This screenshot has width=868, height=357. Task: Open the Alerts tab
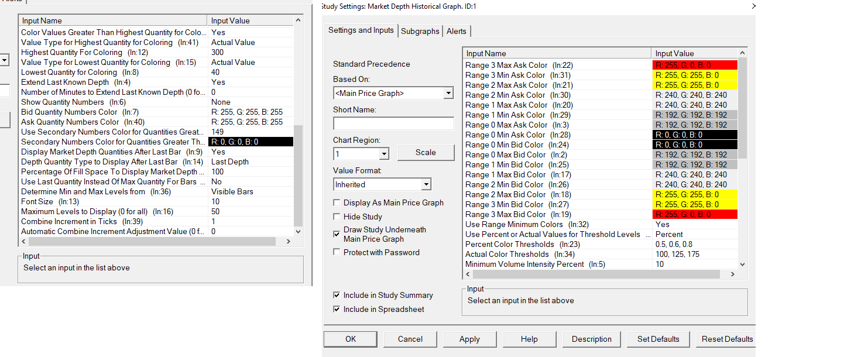click(x=457, y=32)
